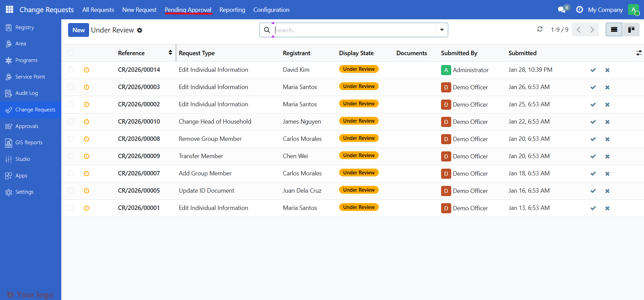This screenshot has width=644, height=300.
Task: Click activity clock icon for CR/2026/00001
Action: (x=86, y=208)
